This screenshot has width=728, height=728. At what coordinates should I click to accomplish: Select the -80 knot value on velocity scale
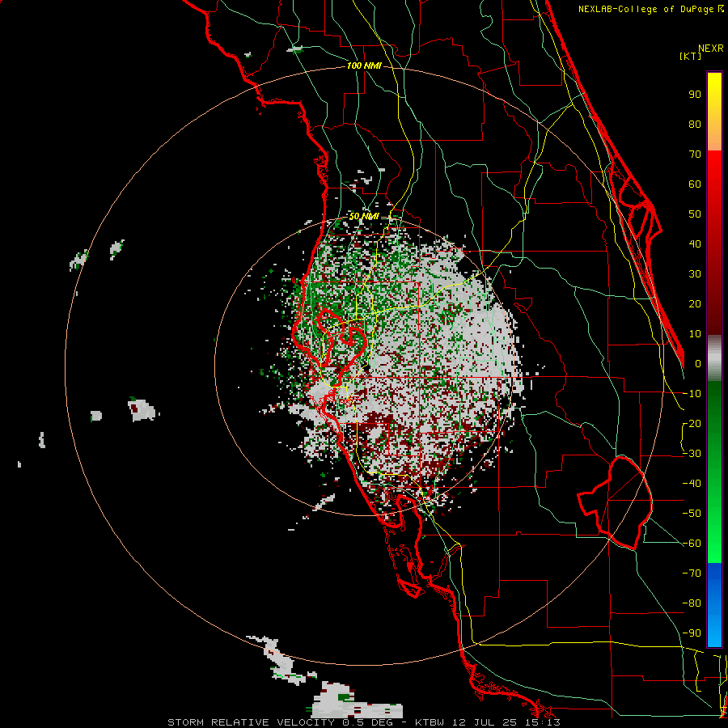click(692, 603)
